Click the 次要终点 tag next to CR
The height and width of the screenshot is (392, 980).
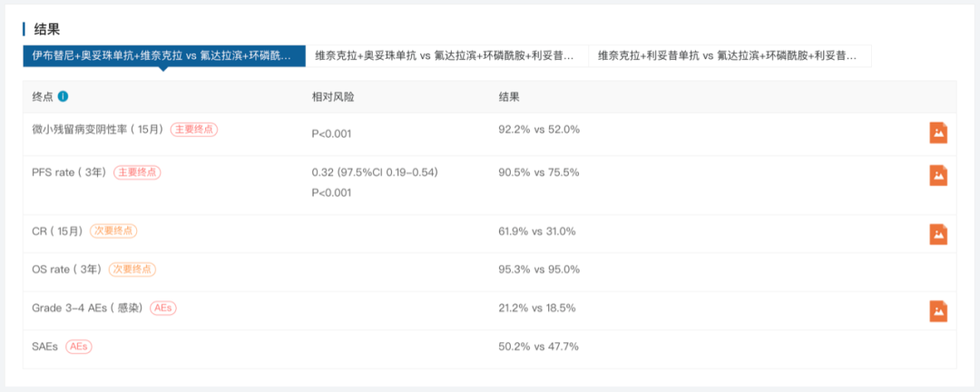coord(113,231)
